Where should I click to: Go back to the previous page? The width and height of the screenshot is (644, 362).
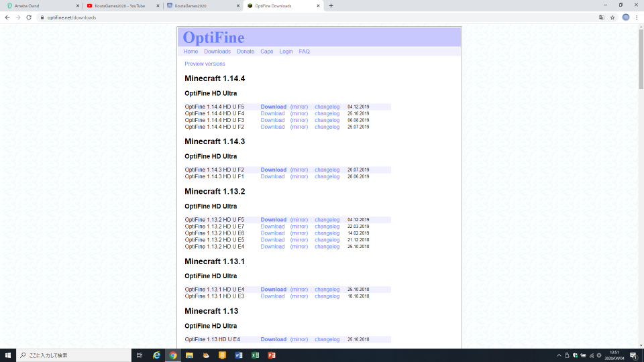point(7,17)
